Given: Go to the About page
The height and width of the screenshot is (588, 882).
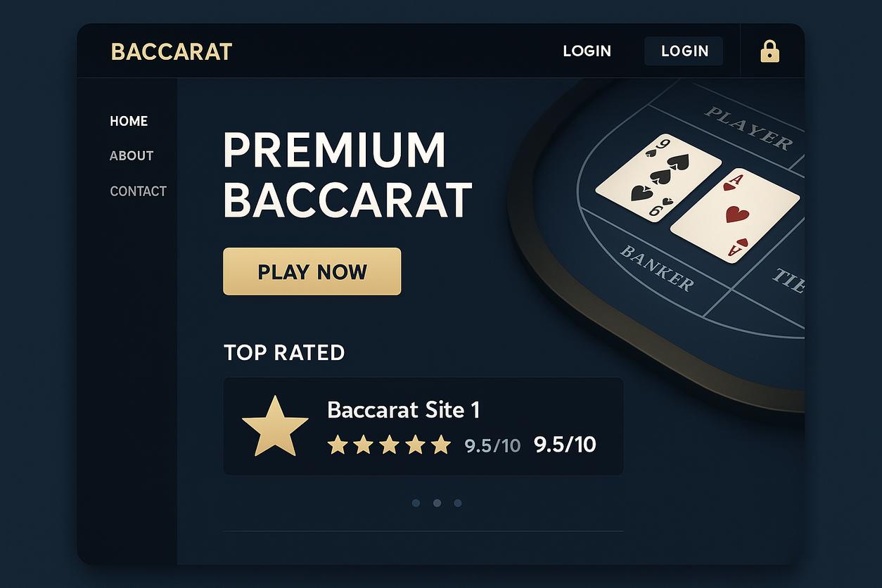Looking at the screenshot, I should coord(132,155).
